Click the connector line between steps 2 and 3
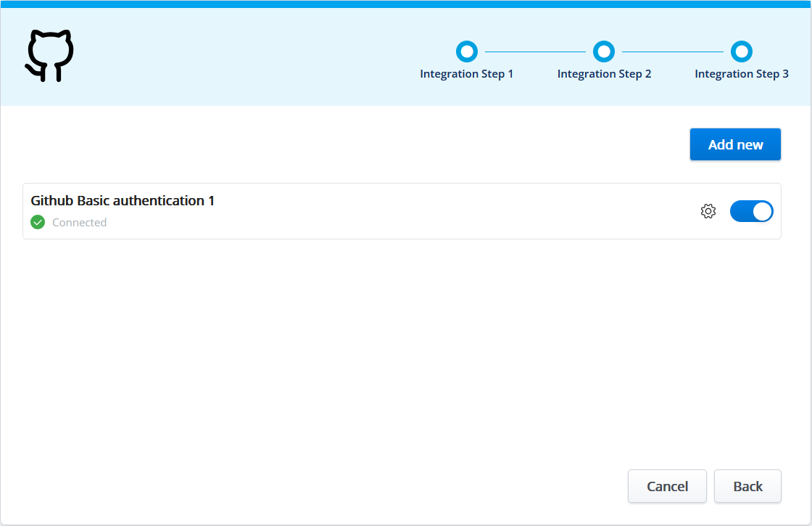This screenshot has width=812, height=526. 672,52
